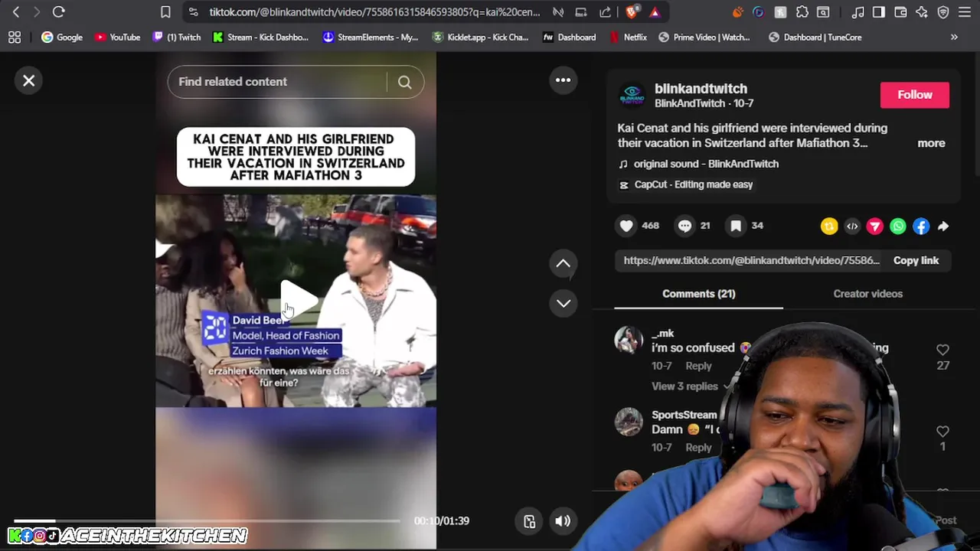The width and height of the screenshot is (980, 551).
Task: Open site settings icon in address bar
Action: coord(193,11)
